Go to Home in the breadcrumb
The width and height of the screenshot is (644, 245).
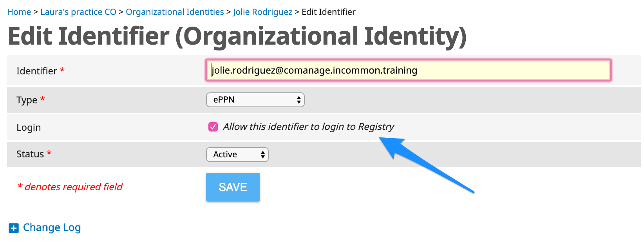(x=19, y=12)
